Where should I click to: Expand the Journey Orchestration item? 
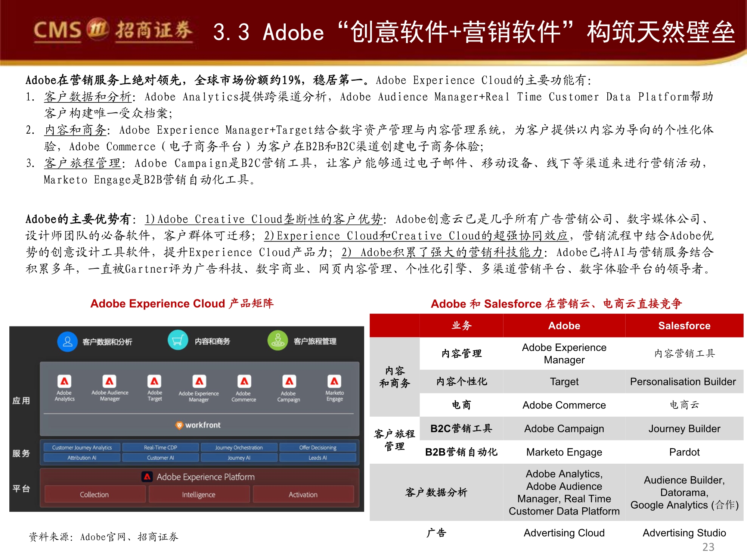[238, 447]
